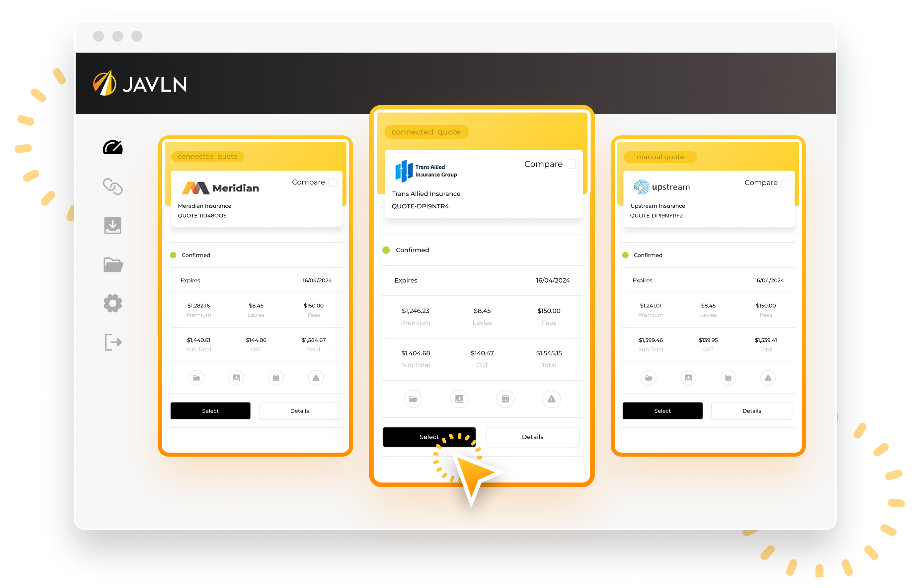This screenshot has width=920, height=588.
Task: Click the email icon on Meridian quote
Action: tap(237, 377)
